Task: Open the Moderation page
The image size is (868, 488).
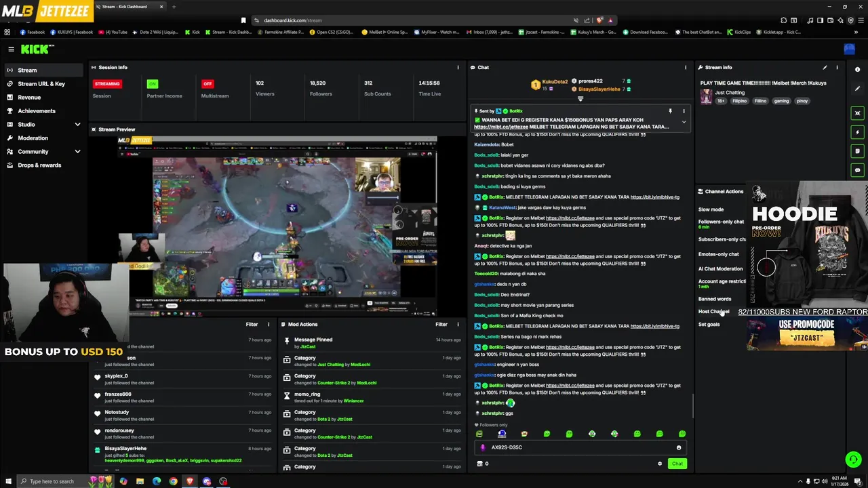Action: [x=43, y=138]
